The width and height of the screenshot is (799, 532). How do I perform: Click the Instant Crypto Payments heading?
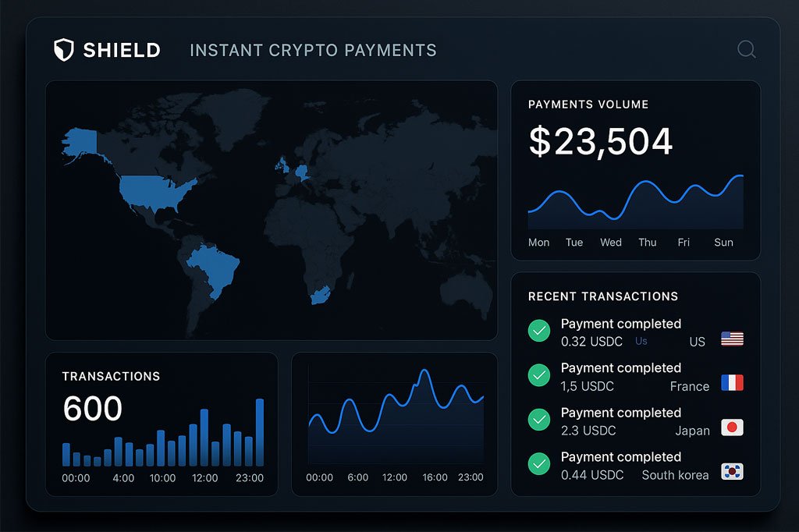click(x=313, y=51)
